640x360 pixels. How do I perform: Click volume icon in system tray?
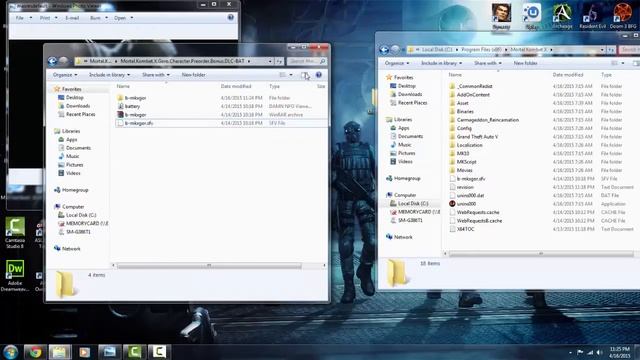point(599,352)
